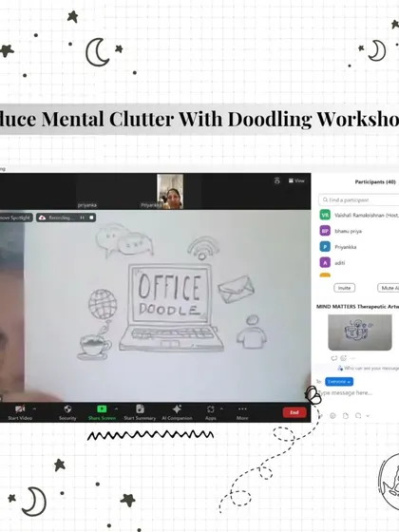Click the screenshot icon in chat toolbar
Screen dimensions: 399x532
click(358, 416)
